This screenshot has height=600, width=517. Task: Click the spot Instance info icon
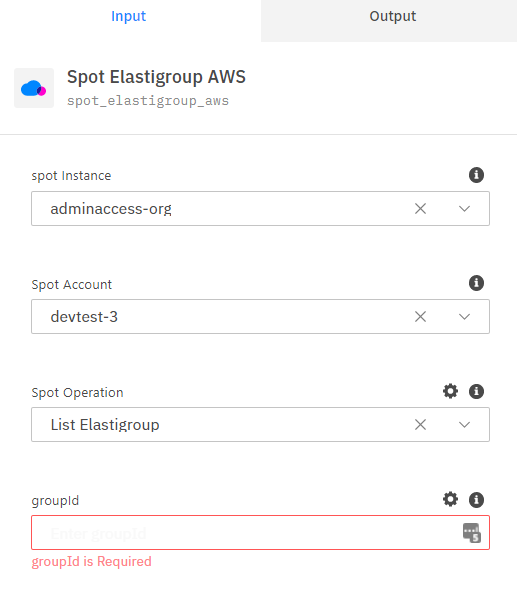click(476, 175)
